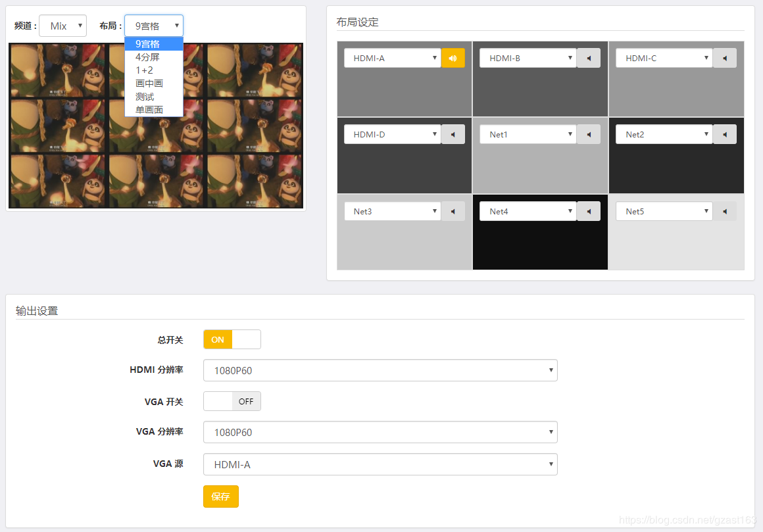Open the HDMI 分辨率 resolution dropdown
The width and height of the screenshot is (763, 532).
[x=380, y=370]
